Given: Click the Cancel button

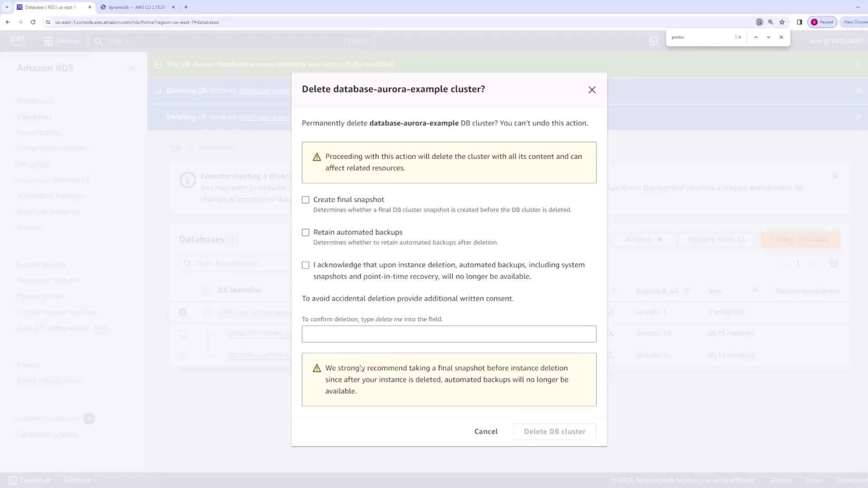Looking at the screenshot, I should (486, 432).
